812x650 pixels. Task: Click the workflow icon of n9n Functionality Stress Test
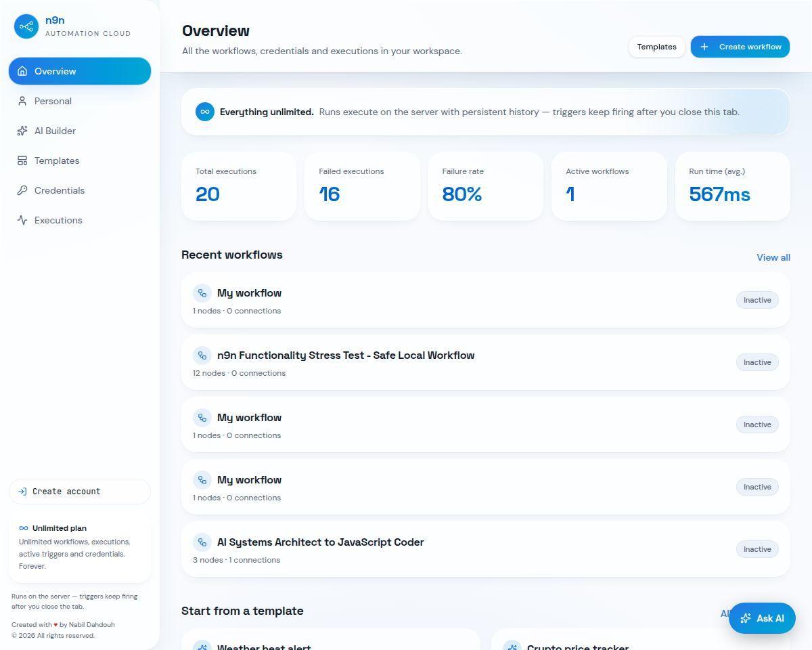pyautogui.click(x=202, y=355)
